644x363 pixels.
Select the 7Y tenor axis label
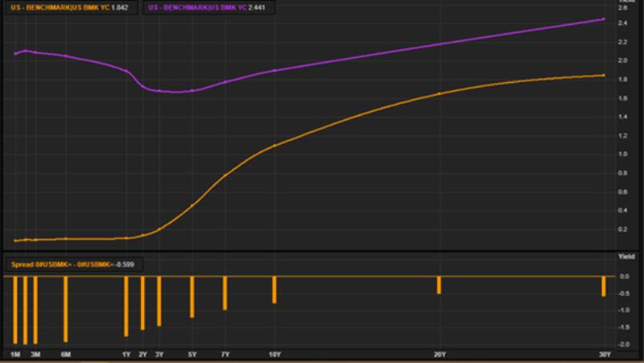click(225, 354)
